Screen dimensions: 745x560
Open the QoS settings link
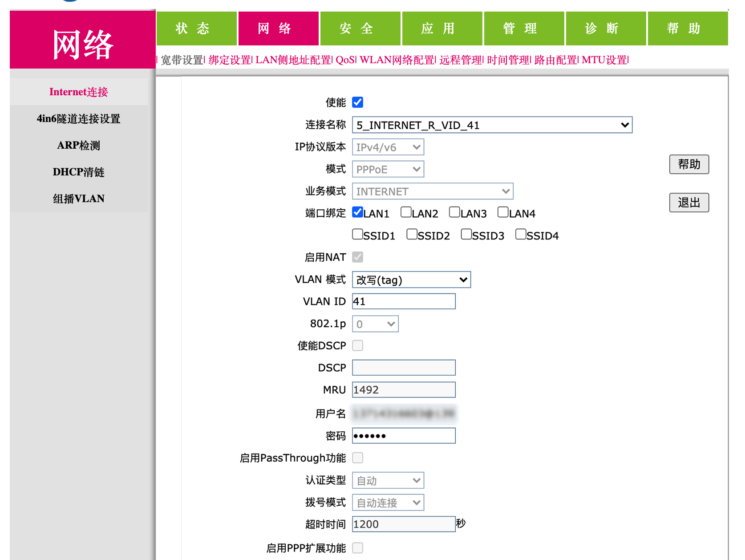344,59
